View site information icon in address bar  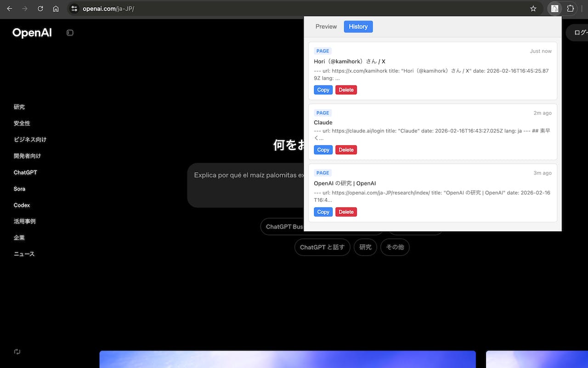click(x=74, y=8)
